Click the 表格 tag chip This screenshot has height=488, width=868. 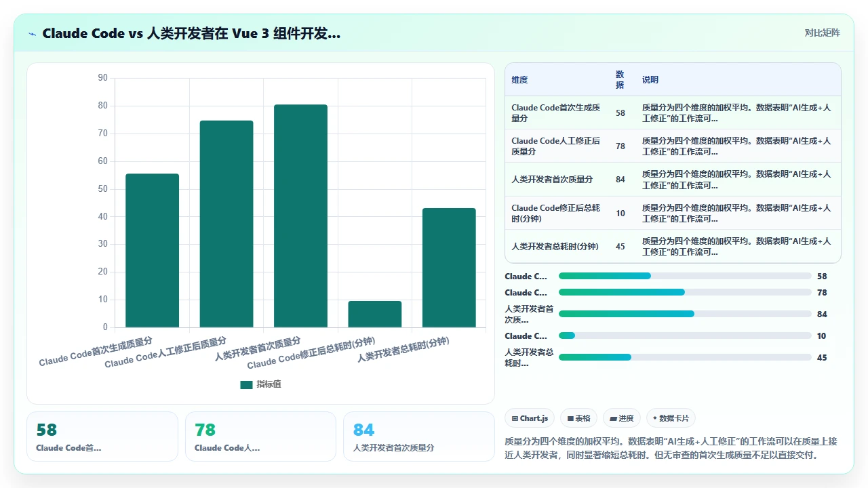click(x=579, y=418)
